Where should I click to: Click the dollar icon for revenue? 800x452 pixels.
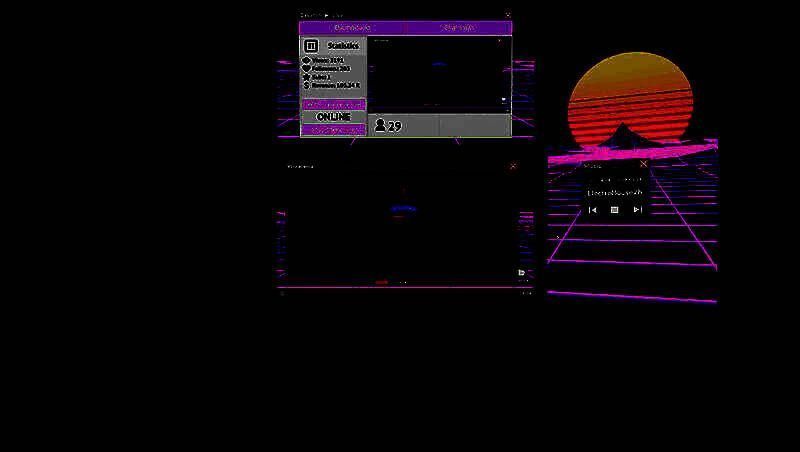point(306,85)
